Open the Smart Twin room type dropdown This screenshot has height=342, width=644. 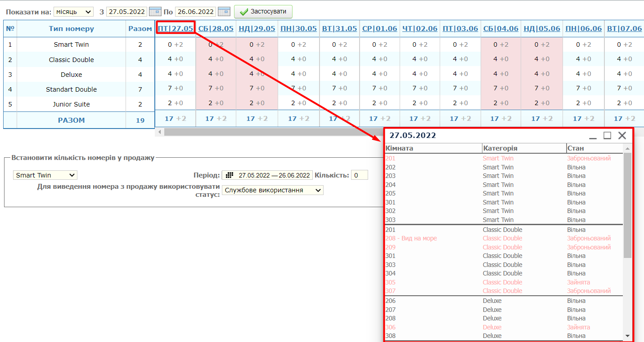click(x=45, y=175)
